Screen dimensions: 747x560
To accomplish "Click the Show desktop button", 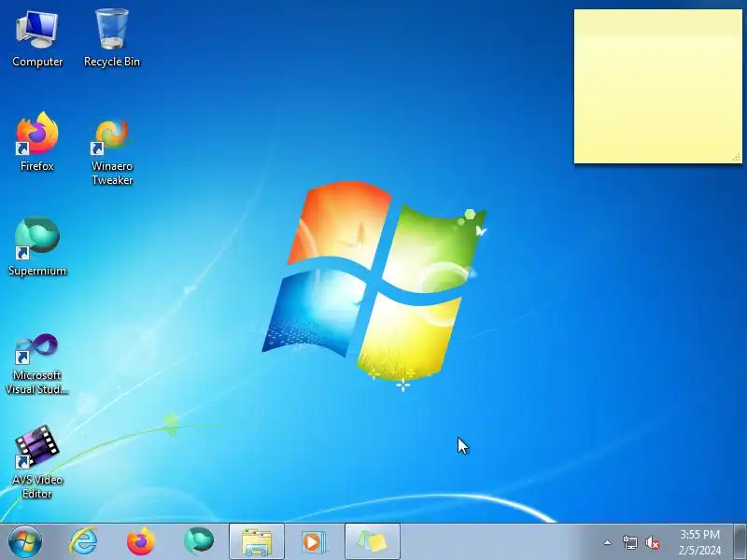I will coord(740,542).
